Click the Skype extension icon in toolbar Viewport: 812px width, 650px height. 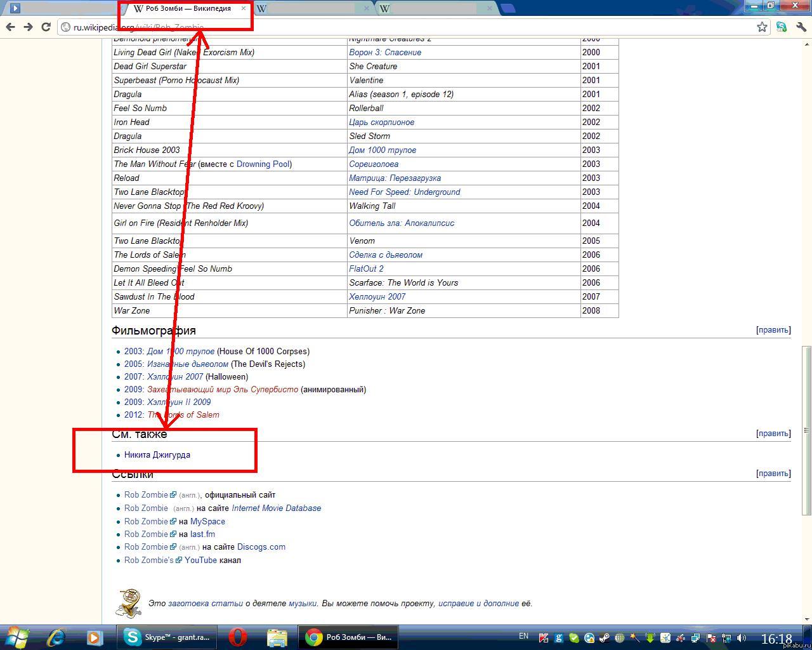(x=782, y=27)
